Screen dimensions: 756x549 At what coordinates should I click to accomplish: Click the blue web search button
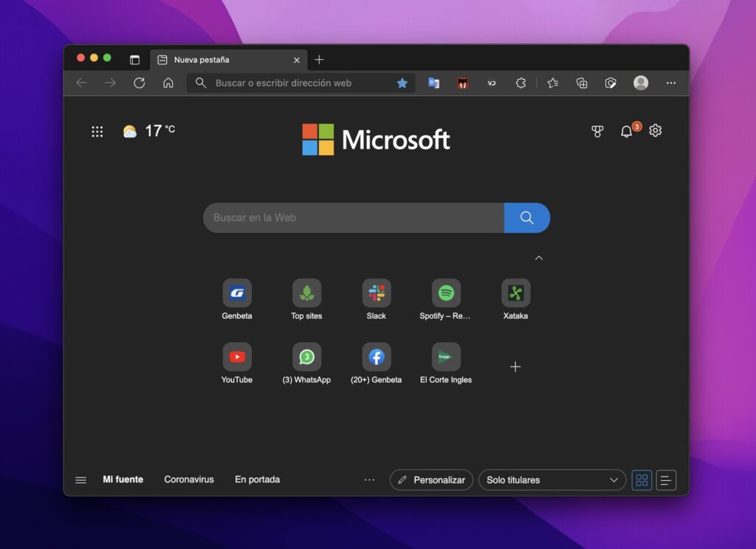point(526,218)
